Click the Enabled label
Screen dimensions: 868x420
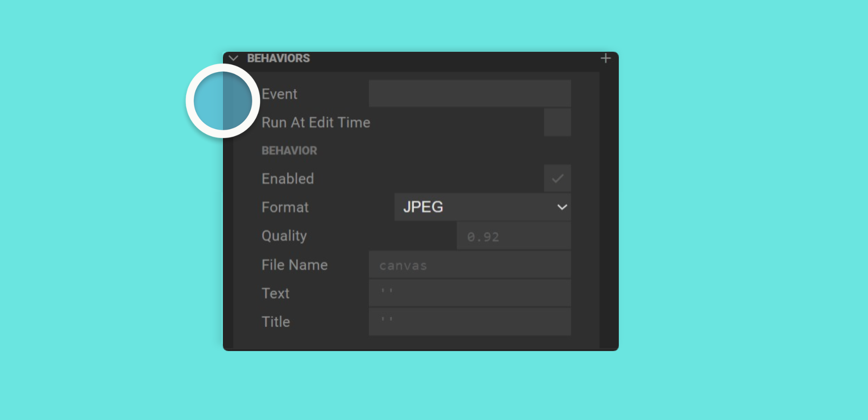point(288,179)
